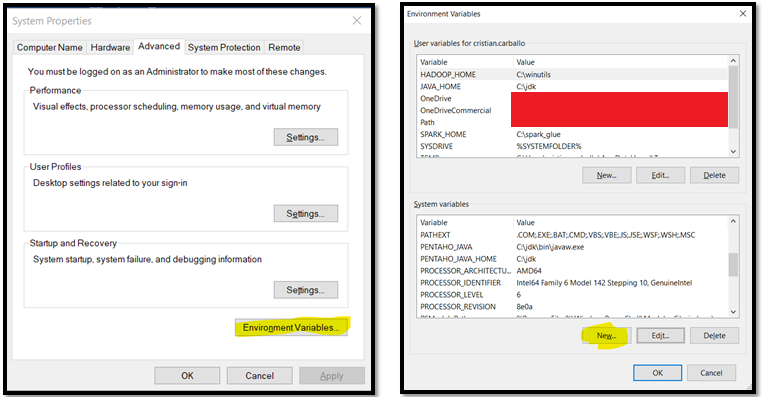Viewport: 764px width, 397px height.
Task: Select the SYSDRIVE user variable
Action: tap(437, 146)
